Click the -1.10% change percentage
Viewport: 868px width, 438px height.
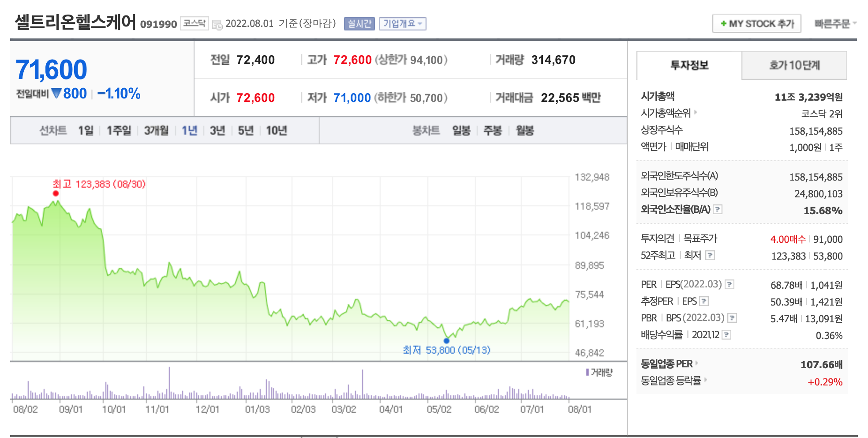click(119, 94)
